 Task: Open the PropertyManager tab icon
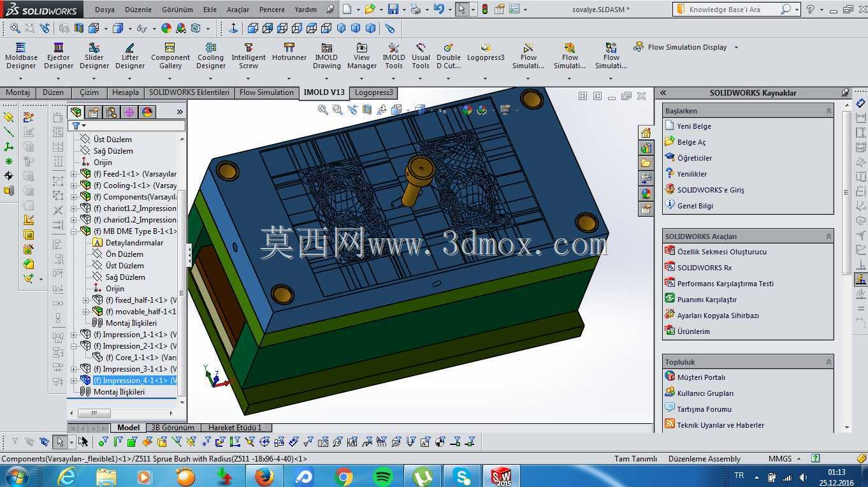pyautogui.click(x=94, y=112)
